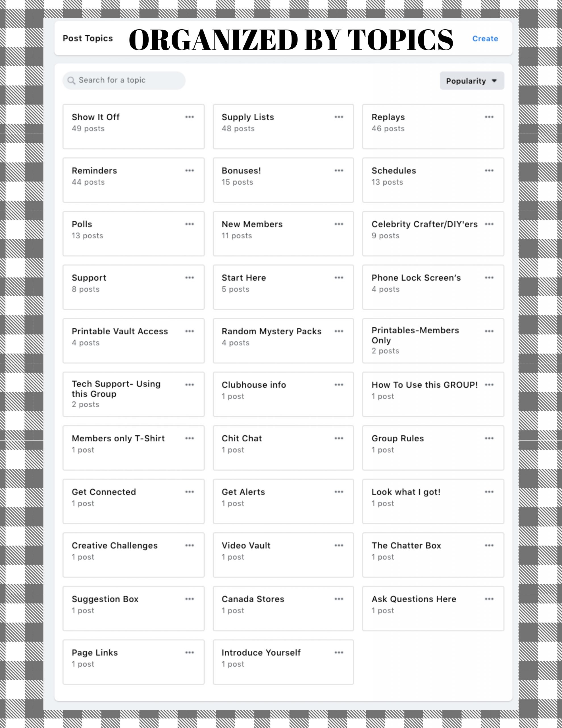This screenshot has width=562, height=728.
Task: Open more options for Bonuses! topic
Action: coord(339,171)
